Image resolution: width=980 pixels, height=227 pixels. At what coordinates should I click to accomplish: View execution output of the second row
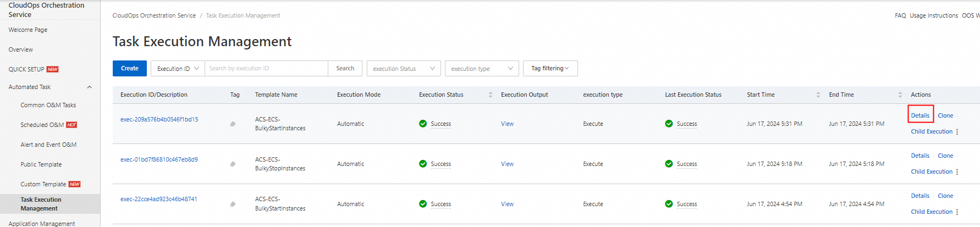pos(507,164)
